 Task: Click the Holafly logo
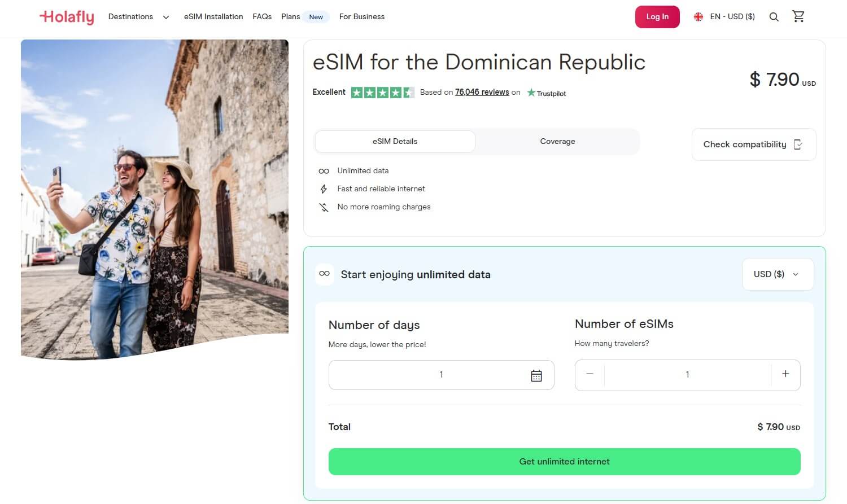pos(67,17)
